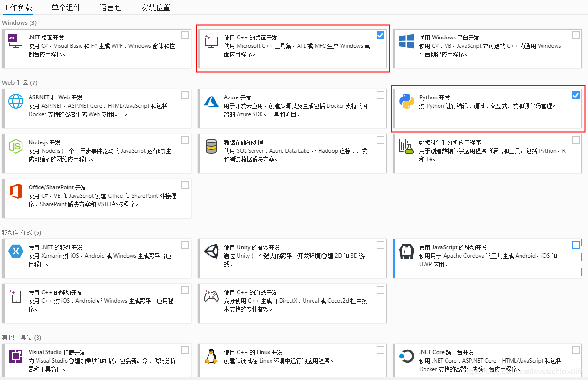Click the Windows (3) section heading
Viewport: 588px width, 380px height.
(19, 22)
